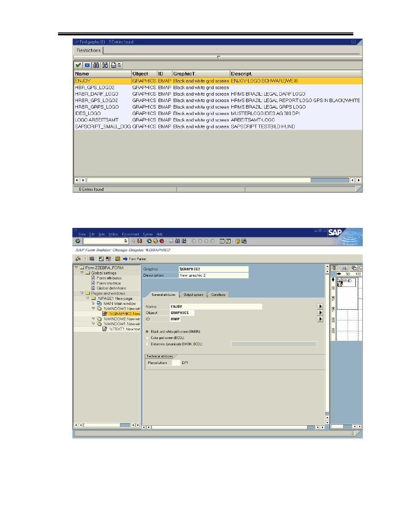Click the green Back arrow icon
411x532 pixels.
coord(149,241)
